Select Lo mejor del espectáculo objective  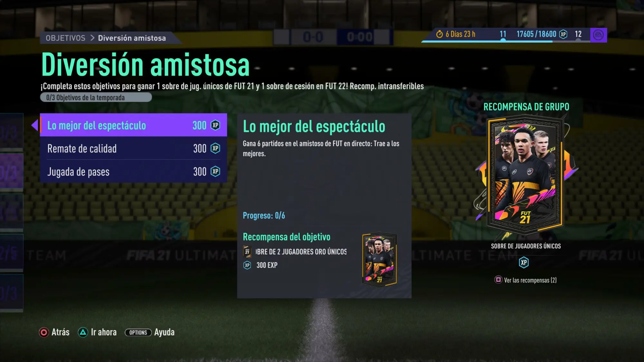(133, 125)
